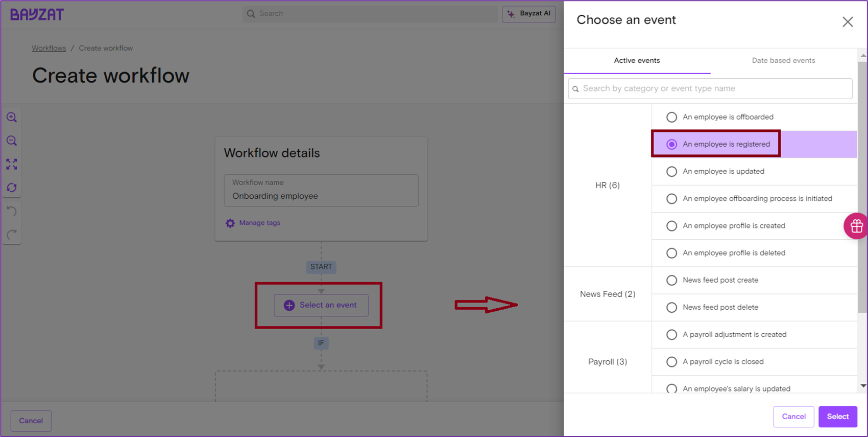Open the Active events tab
The width and height of the screenshot is (868, 437).
pyautogui.click(x=637, y=60)
